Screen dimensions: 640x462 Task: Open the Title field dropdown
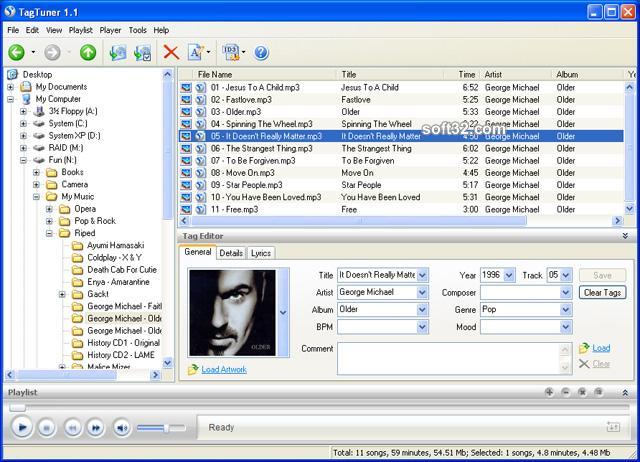coord(422,275)
